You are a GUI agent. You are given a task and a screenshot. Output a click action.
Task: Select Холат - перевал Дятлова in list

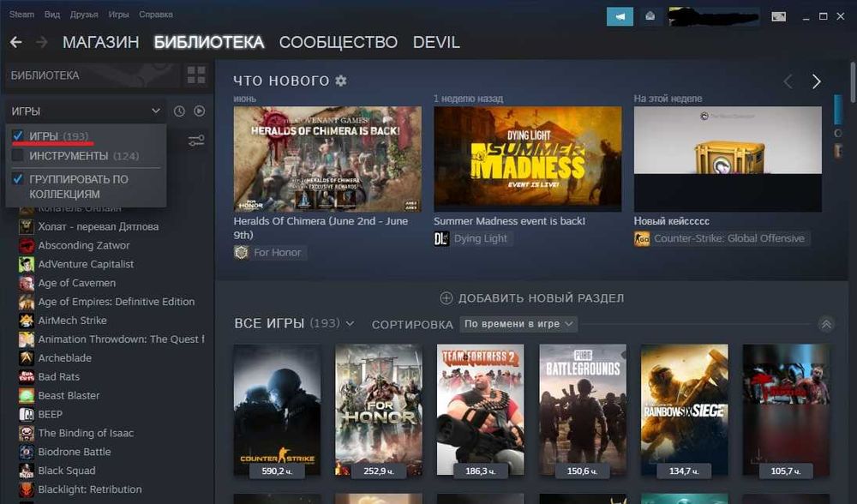coord(99,226)
